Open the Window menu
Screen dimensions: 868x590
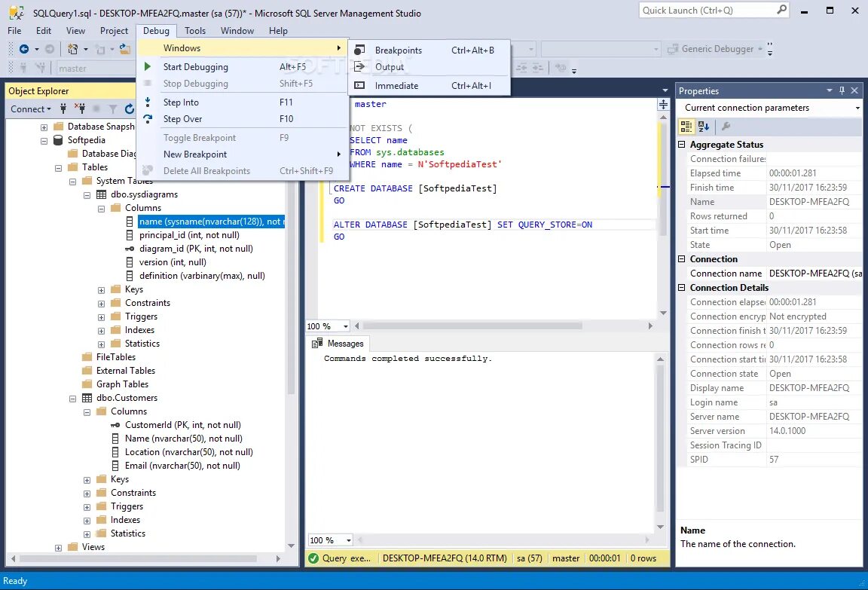coord(237,30)
